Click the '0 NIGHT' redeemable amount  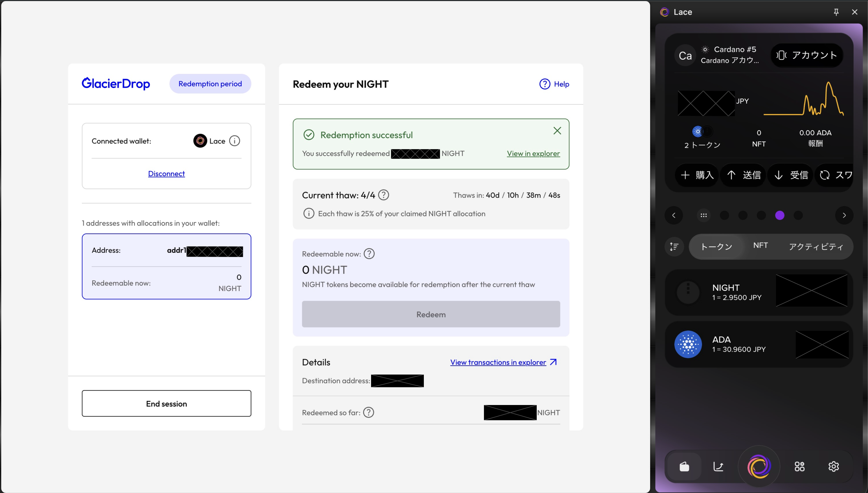coord(325,270)
